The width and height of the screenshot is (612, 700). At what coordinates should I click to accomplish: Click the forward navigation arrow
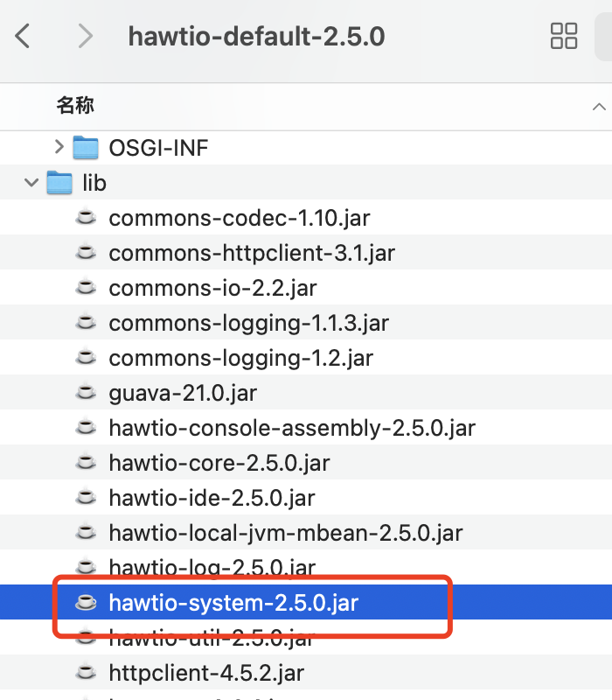click(85, 36)
